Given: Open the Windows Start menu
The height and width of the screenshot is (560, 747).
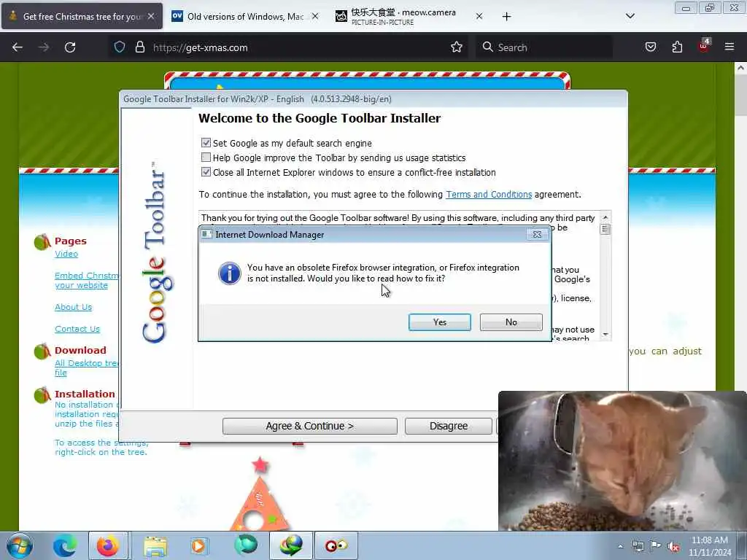Looking at the screenshot, I should coord(20,545).
